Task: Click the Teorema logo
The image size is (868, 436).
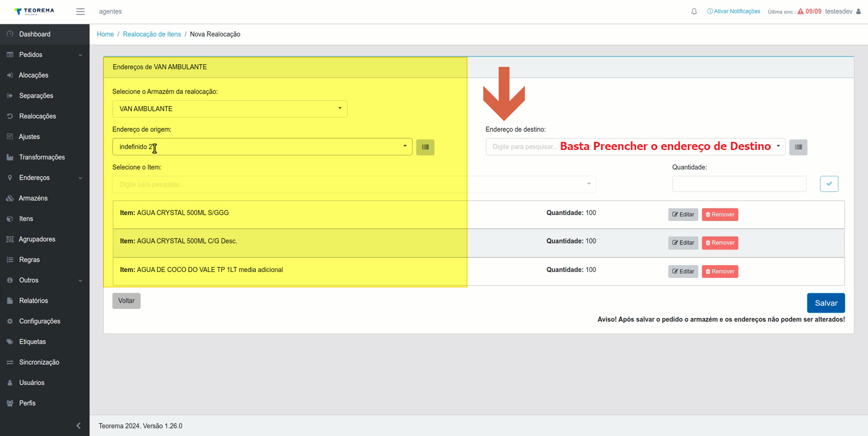Action: click(x=34, y=11)
